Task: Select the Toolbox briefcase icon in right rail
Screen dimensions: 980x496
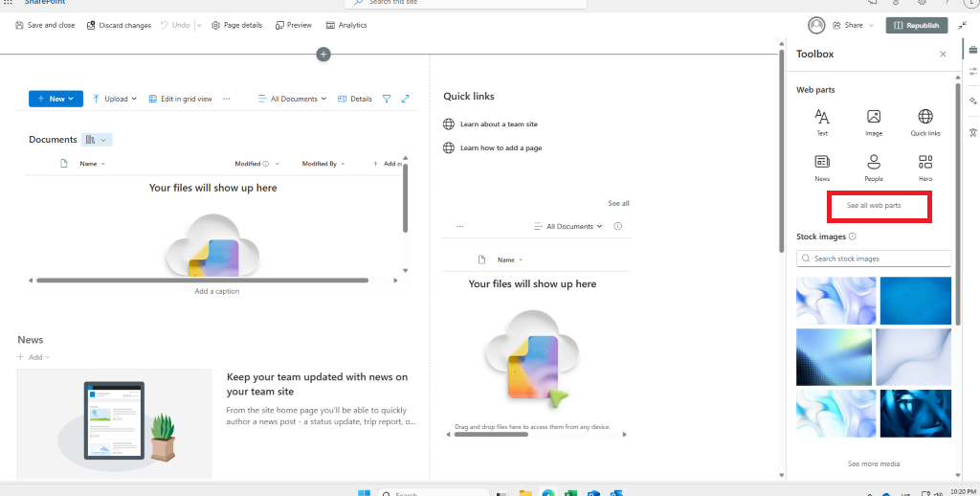Action: coord(973,50)
